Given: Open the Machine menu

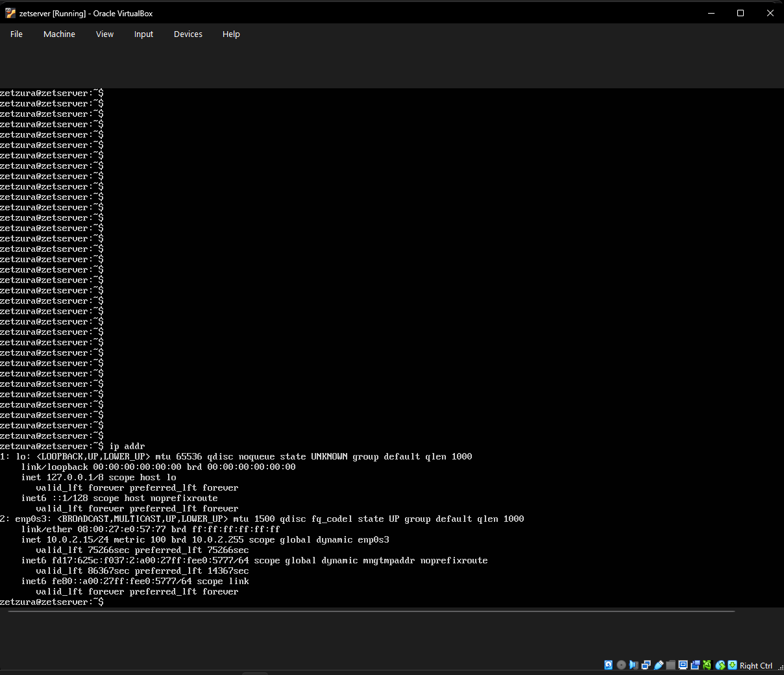Looking at the screenshot, I should click(59, 34).
